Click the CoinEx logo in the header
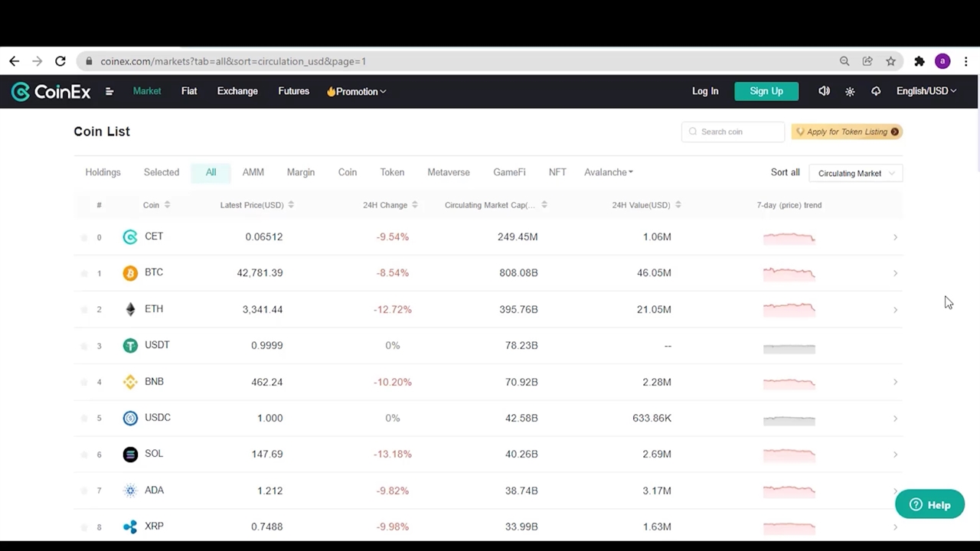This screenshot has width=980, height=551. tap(51, 92)
